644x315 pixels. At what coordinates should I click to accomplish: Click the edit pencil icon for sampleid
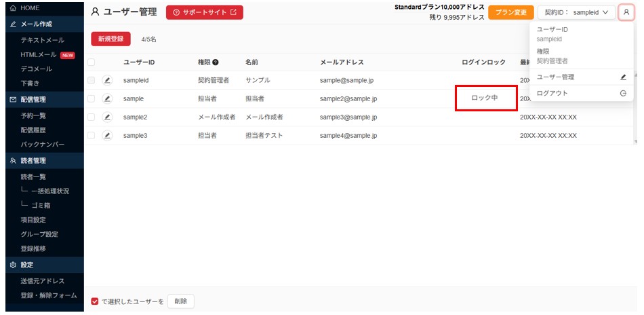(107, 80)
